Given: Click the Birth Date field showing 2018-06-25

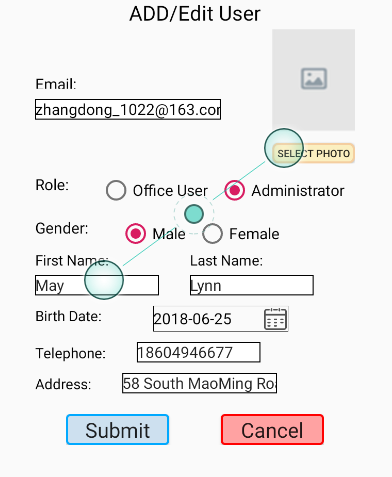Looking at the screenshot, I should (221, 319).
